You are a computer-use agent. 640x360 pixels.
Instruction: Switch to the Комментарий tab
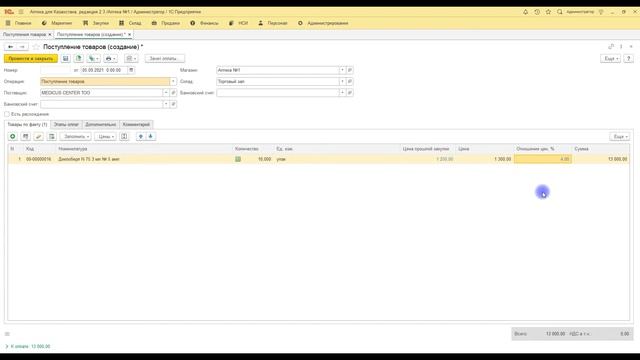tap(136, 124)
